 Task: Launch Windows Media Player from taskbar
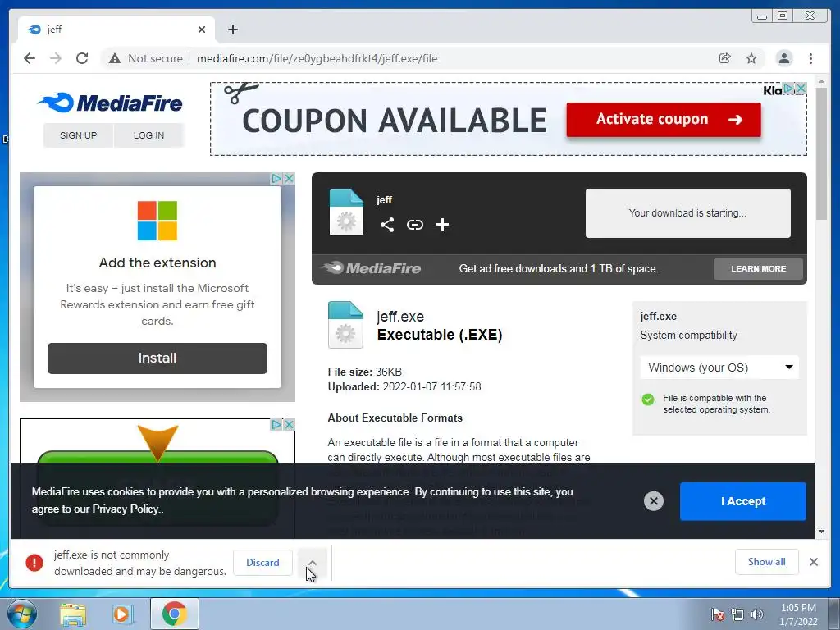pos(121,614)
